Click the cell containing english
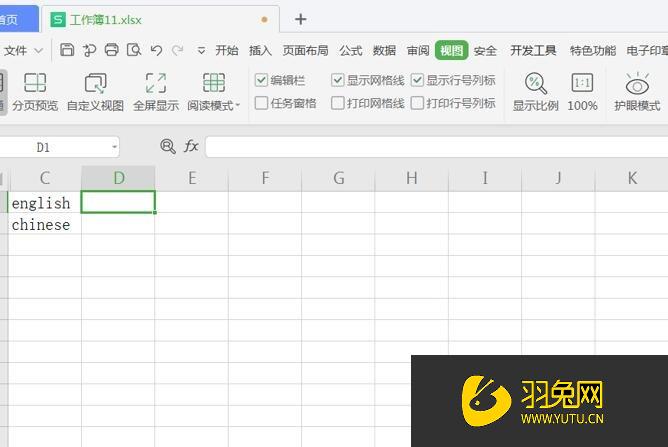The height and width of the screenshot is (447, 668). (45, 202)
